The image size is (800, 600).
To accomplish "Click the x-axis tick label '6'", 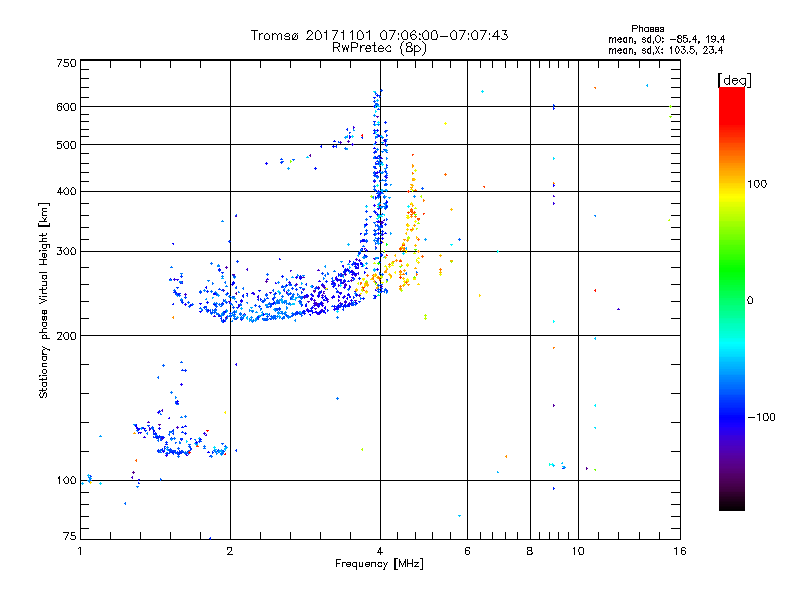I will [x=467, y=551].
